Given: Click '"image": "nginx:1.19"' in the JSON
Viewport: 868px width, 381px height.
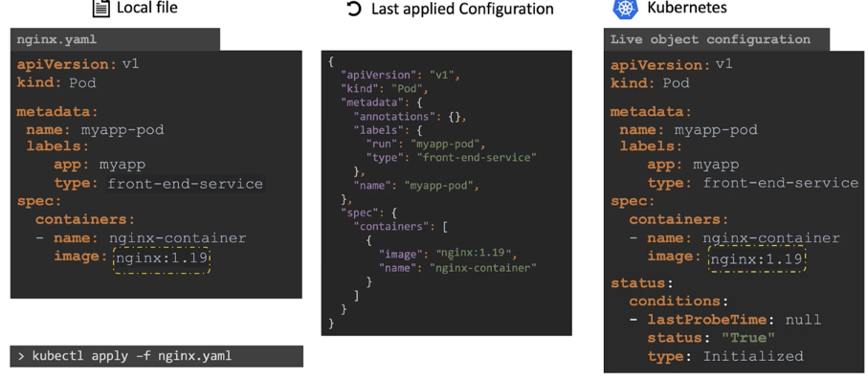Looking at the screenshot, I should coord(448,255).
